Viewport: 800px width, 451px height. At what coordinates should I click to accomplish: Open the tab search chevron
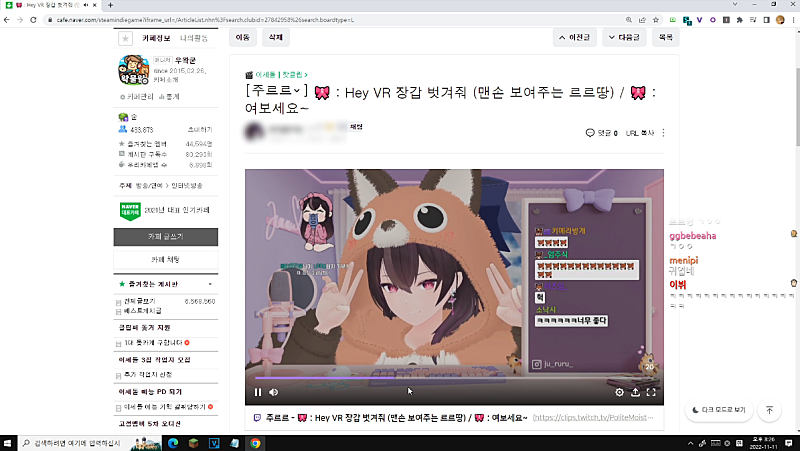coord(735,4)
